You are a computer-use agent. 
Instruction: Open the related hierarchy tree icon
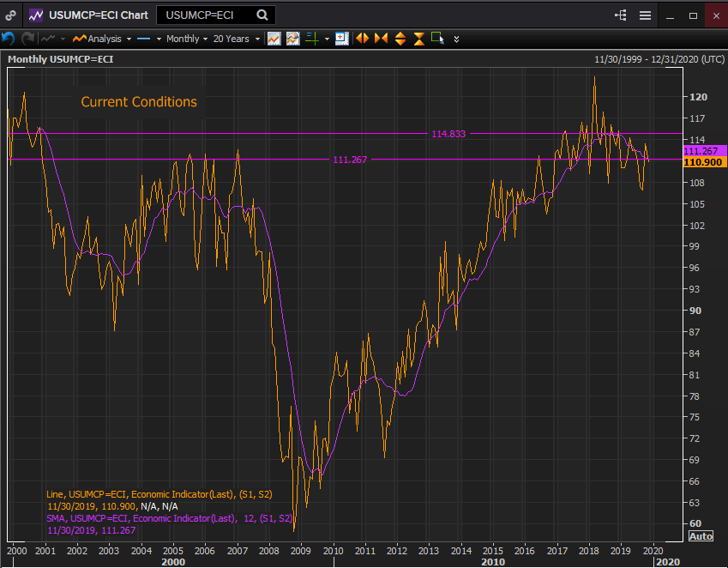point(621,15)
